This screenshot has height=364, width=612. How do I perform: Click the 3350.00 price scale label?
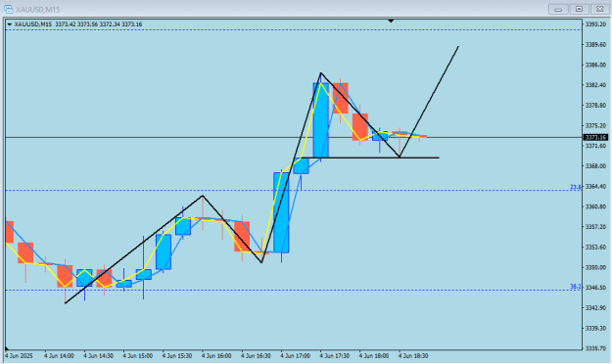tap(595, 267)
